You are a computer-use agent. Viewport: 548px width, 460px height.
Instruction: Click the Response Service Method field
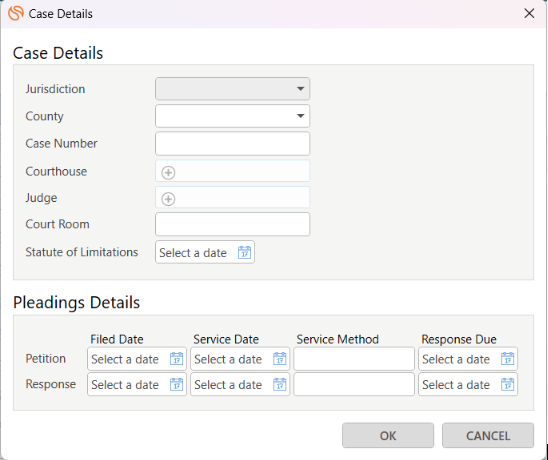[354, 384]
